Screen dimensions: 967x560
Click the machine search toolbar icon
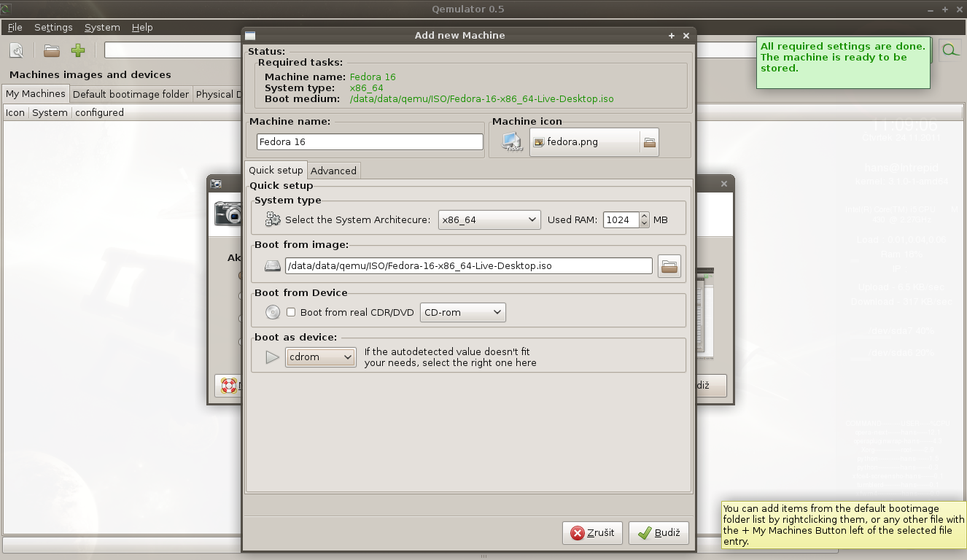17,50
